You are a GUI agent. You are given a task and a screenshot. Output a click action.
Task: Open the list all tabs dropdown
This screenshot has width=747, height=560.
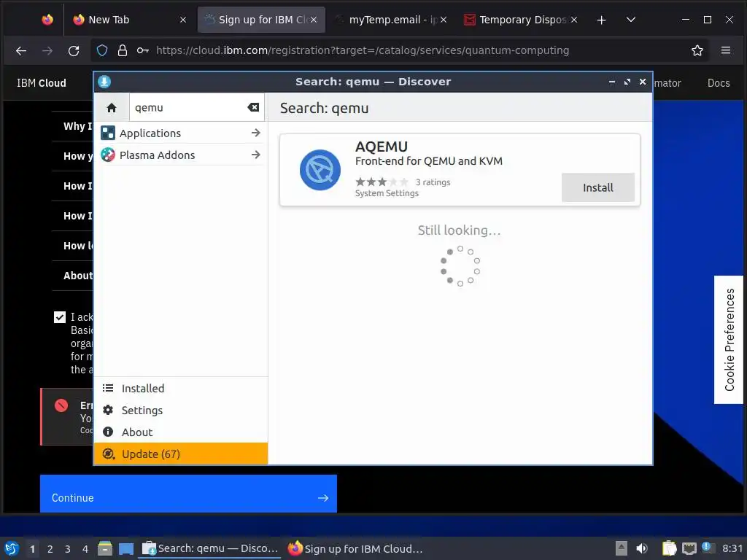click(631, 20)
